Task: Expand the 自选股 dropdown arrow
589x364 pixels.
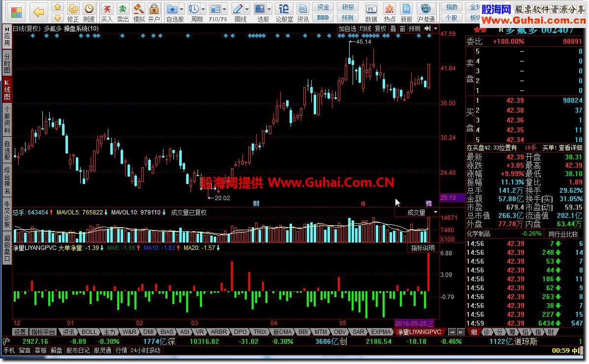Action: tap(182, 9)
